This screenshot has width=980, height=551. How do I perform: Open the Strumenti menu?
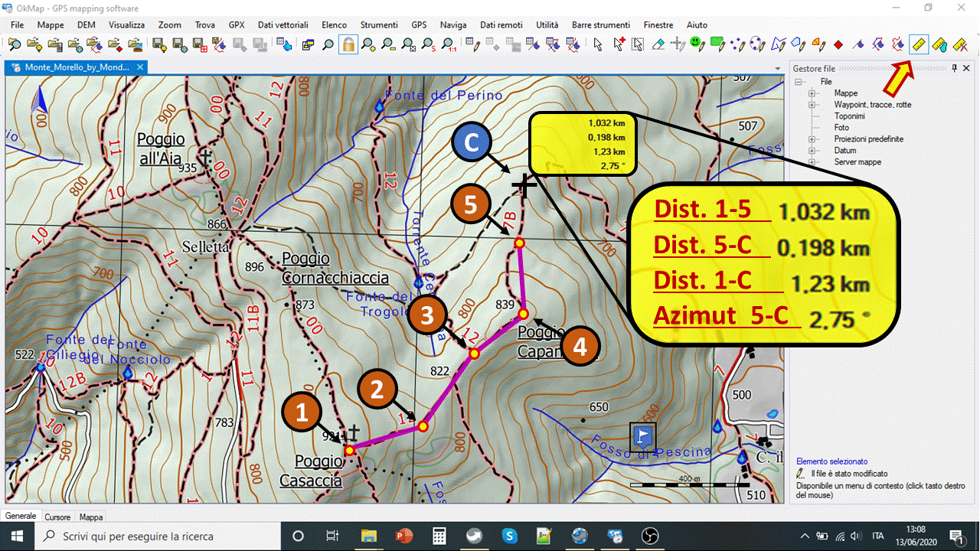(x=379, y=25)
